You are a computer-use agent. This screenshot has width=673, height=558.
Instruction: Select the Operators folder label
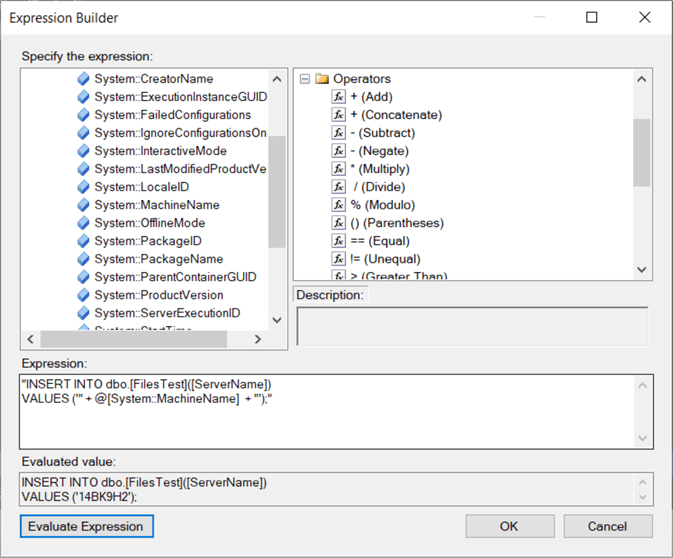pyautogui.click(x=362, y=79)
